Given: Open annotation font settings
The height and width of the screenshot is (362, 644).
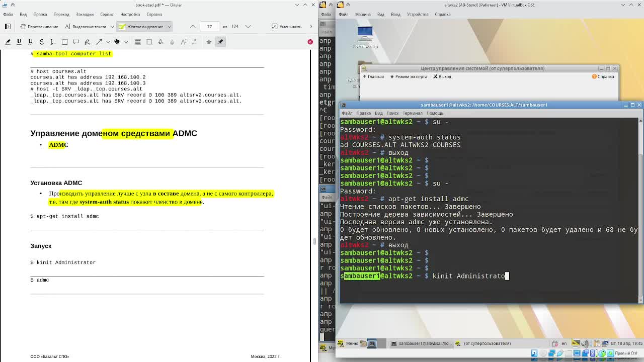Looking at the screenshot, I should pyautogui.click(x=183, y=42).
